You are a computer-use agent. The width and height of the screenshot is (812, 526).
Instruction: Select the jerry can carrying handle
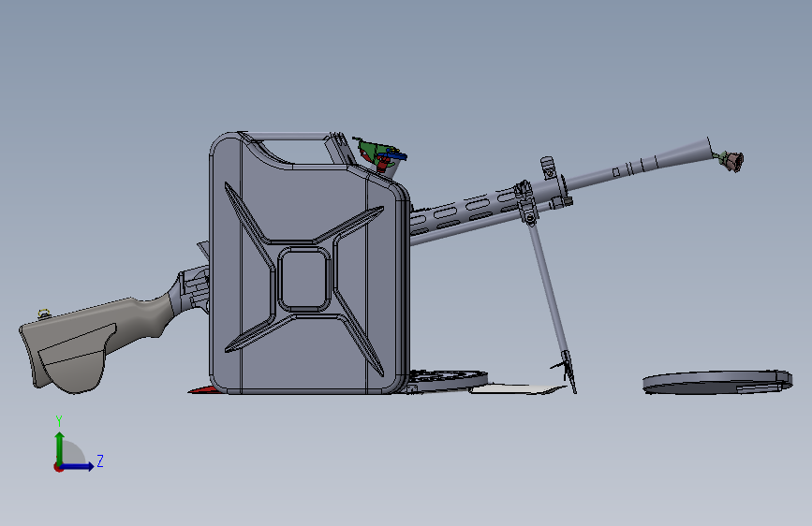click(290, 136)
